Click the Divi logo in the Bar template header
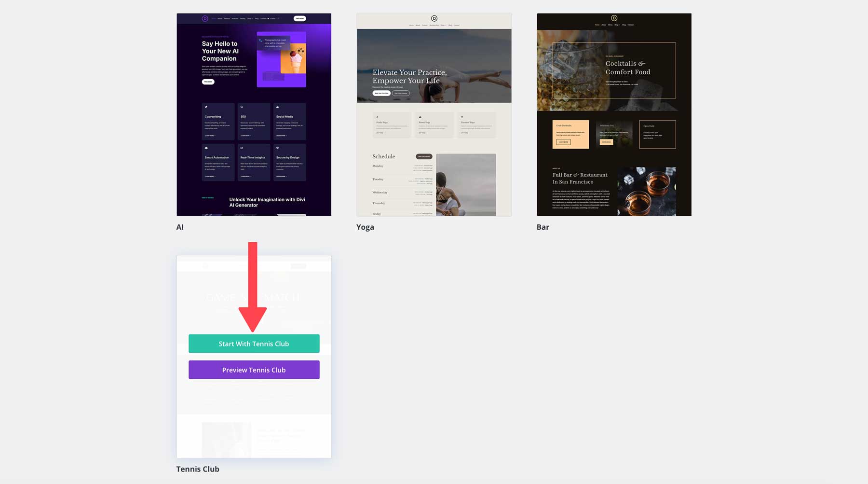The height and width of the screenshot is (484, 868). [614, 18]
